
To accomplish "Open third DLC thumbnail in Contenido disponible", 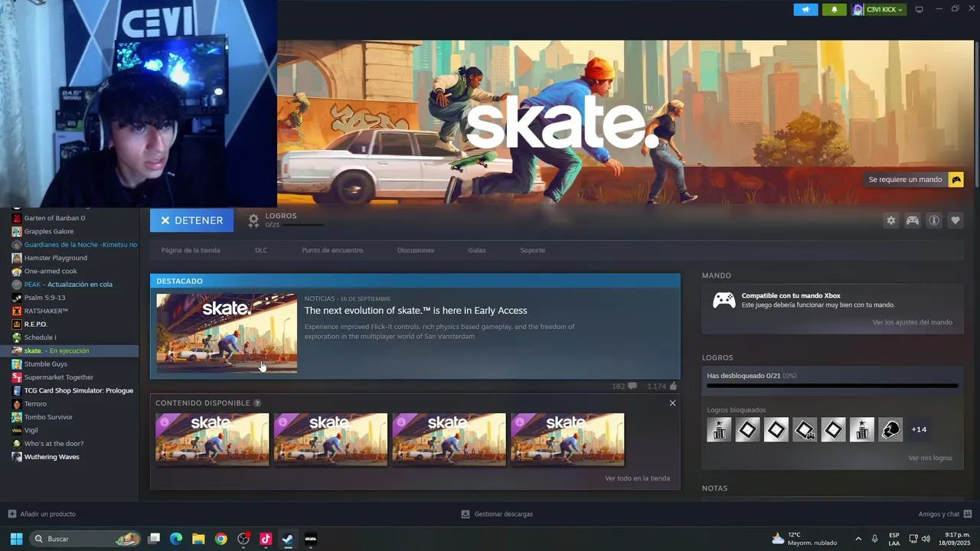I will point(449,439).
